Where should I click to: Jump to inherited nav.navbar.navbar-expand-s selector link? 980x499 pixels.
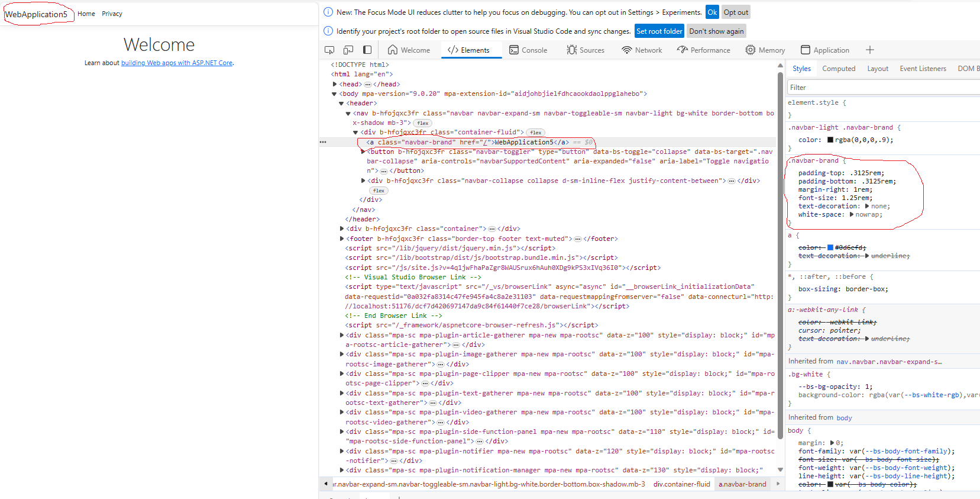click(x=889, y=362)
